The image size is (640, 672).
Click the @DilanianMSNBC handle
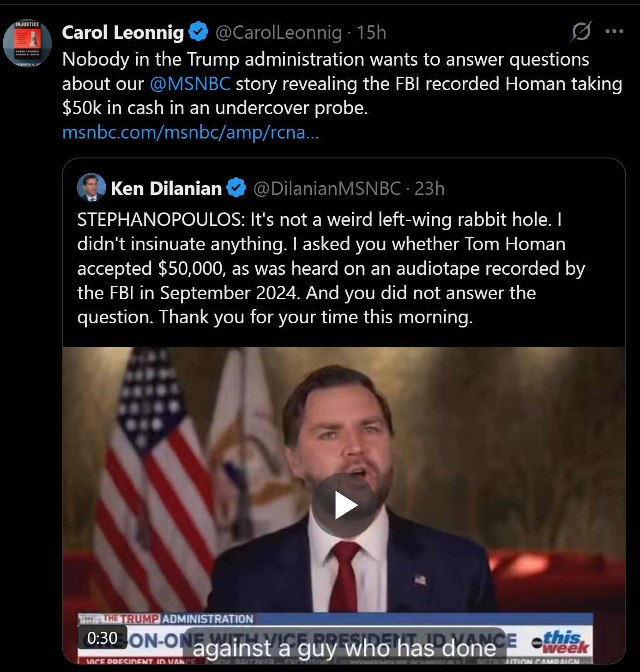327,188
